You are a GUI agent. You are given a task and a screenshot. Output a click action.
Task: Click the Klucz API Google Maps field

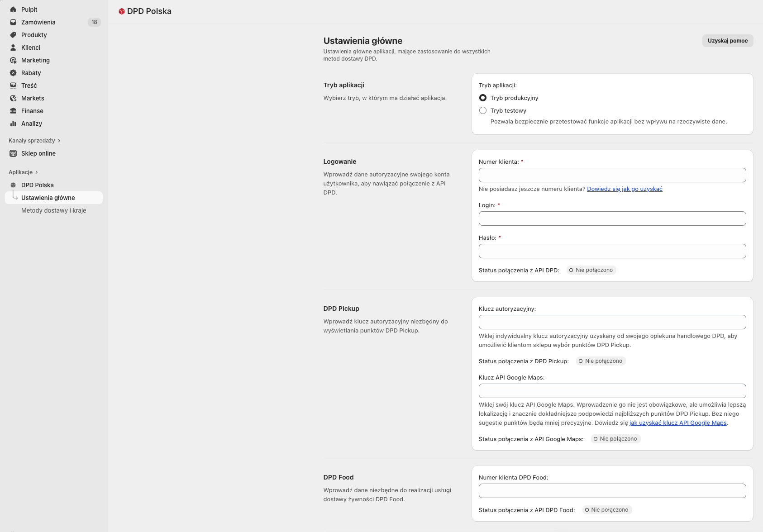(612, 391)
